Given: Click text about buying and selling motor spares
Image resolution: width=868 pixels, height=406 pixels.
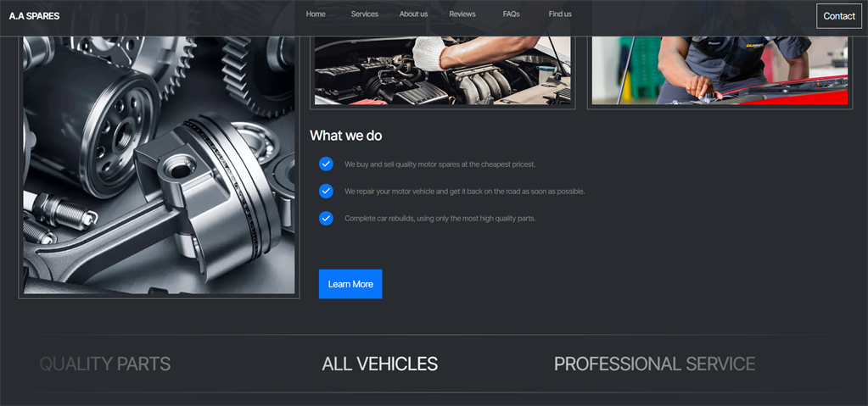Looking at the screenshot, I should point(440,164).
